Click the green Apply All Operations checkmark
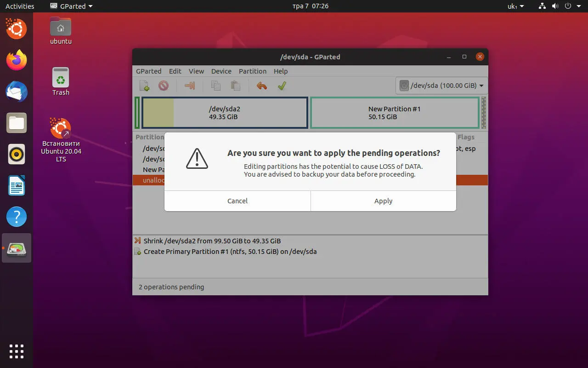The image size is (588, 368). click(282, 86)
